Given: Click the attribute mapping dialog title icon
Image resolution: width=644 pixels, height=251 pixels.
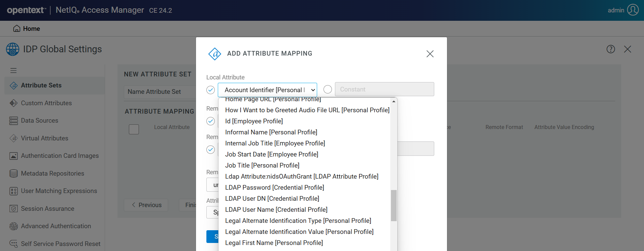Looking at the screenshot, I should tap(215, 54).
